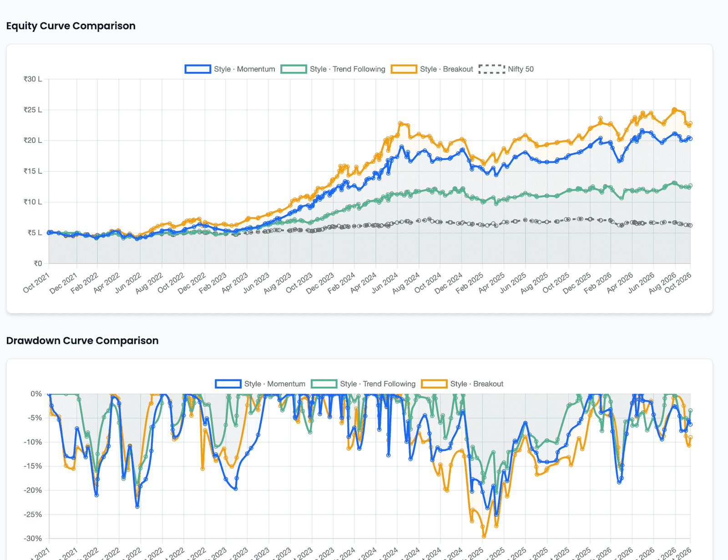Toggle Style · Momentum series in equity legend
The width and height of the screenshot is (728, 560).
[230, 69]
